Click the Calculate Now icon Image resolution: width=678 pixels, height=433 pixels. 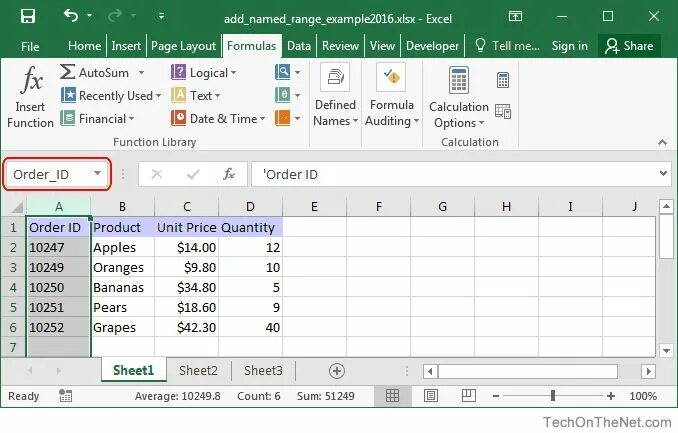click(503, 80)
